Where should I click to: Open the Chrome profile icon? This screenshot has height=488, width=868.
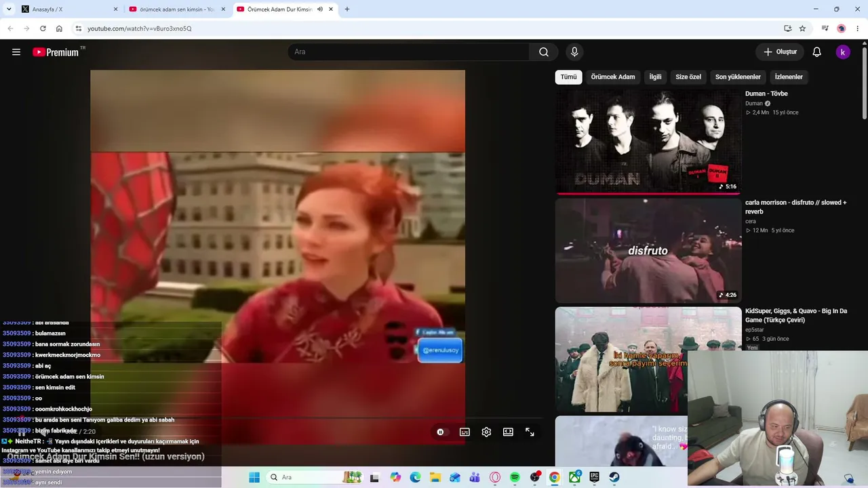coord(842,28)
